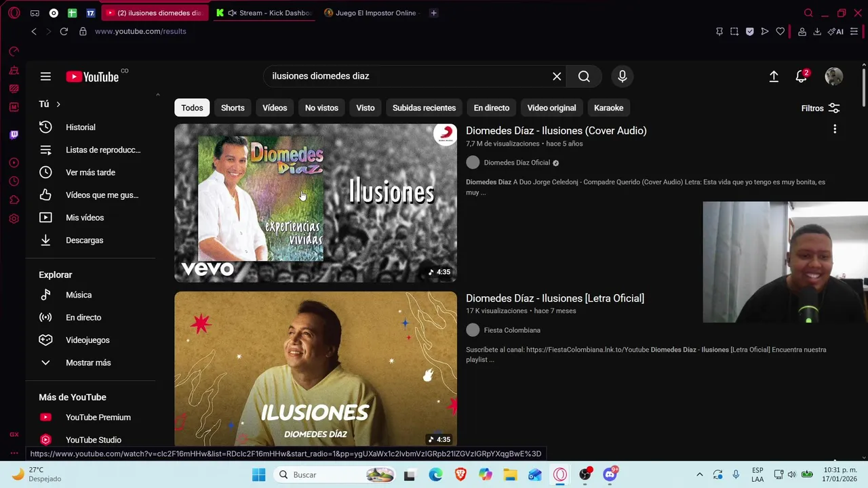Open the YouTube account avatar menu
The width and height of the screenshot is (868, 488).
(833, 77)
